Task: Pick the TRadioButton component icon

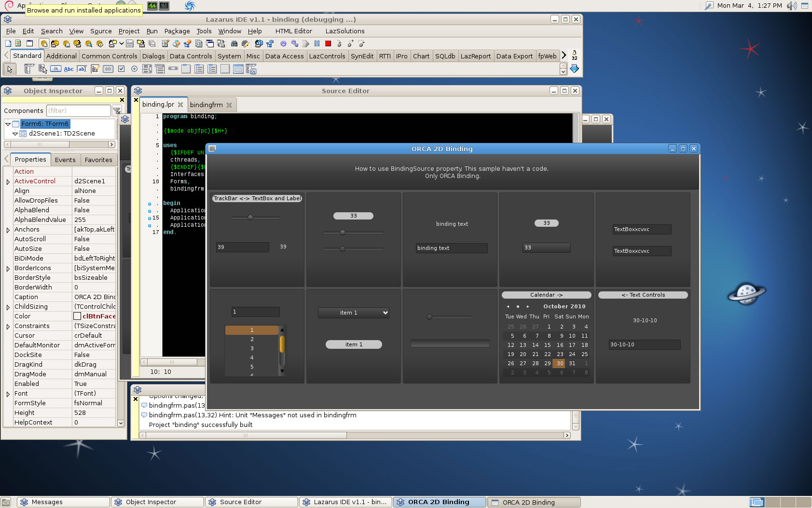Action: click(134, 69)
